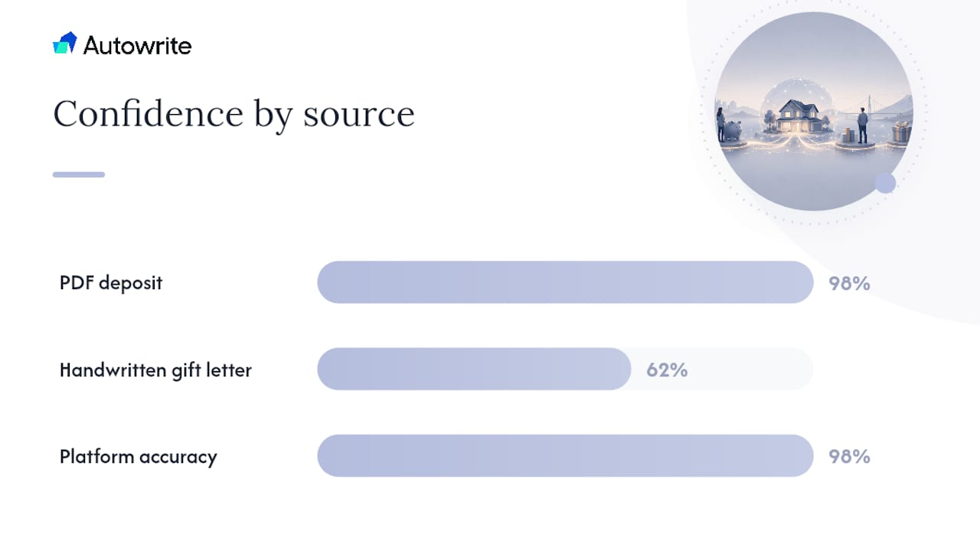The height and width of the screenshot is (551, 980).
Task: Click the short accent line under the heading
Action: 79,174
